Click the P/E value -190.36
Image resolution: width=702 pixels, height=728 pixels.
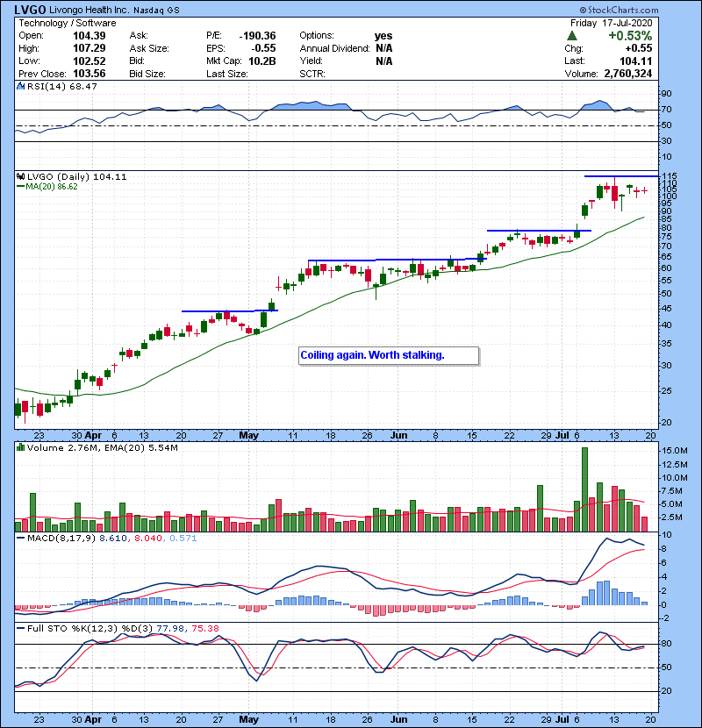[257, 36]
